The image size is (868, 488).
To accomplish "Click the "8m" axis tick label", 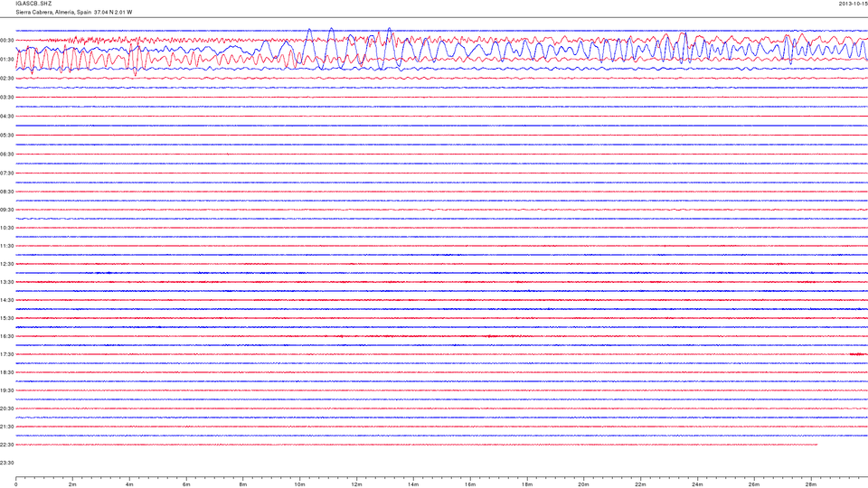I will pos(243,484).
